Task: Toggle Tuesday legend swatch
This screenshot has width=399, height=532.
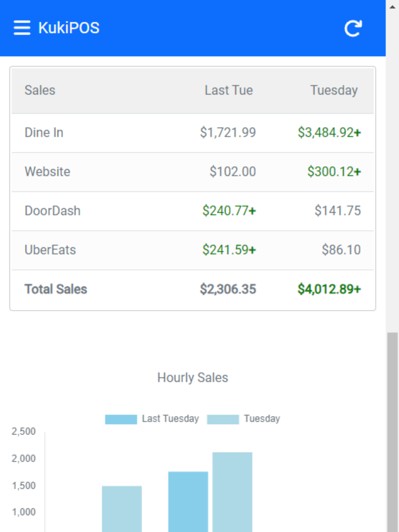Action: tap(223, 419)
